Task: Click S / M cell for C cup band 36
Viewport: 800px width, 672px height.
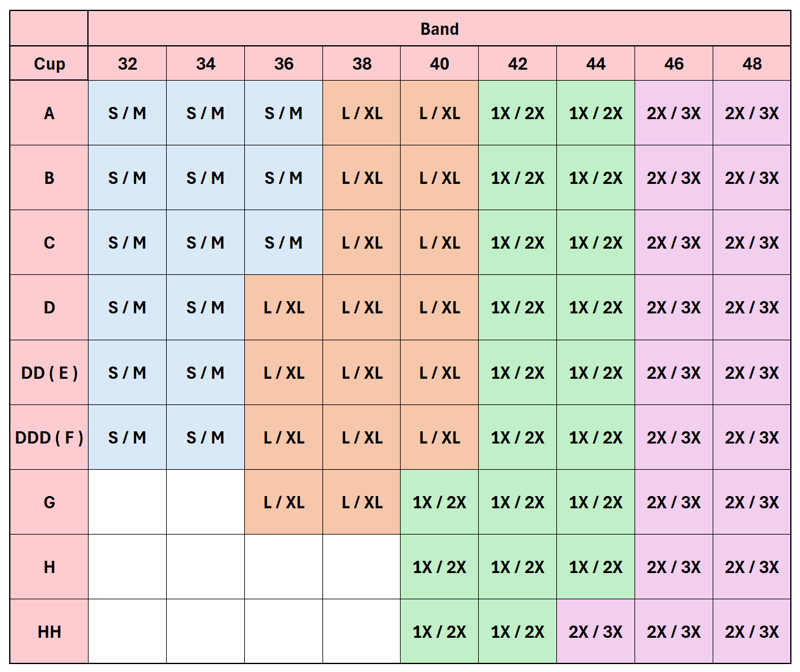Action: point(283,243)
